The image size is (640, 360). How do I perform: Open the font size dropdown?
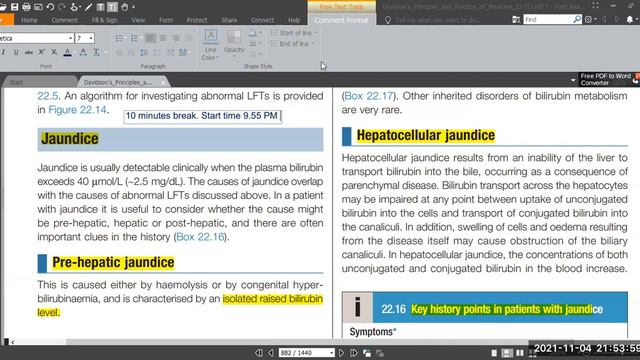[x=91, y=38]
